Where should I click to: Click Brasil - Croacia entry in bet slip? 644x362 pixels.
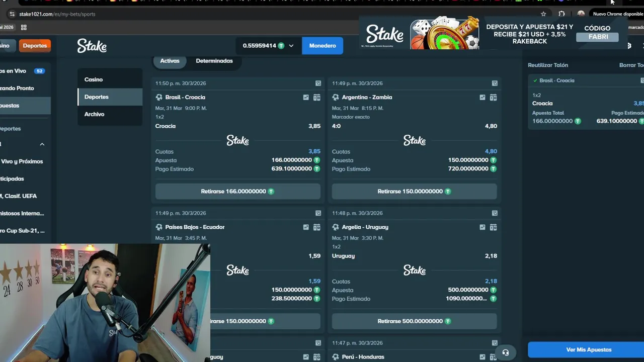click(x=556, y=80)
